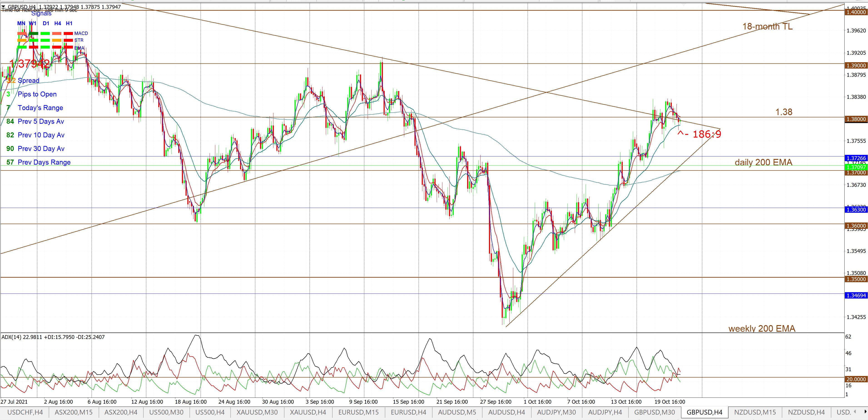Select the 1.38000 horizontal line price label
Image resolution: width=868 pixels, height=420 pixels.
[x=856, y=119]
